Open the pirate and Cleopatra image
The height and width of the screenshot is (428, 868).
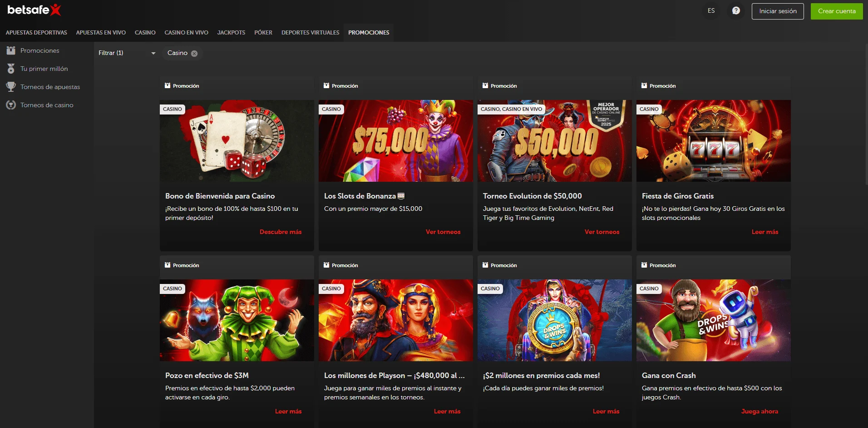tap(396, 320)
